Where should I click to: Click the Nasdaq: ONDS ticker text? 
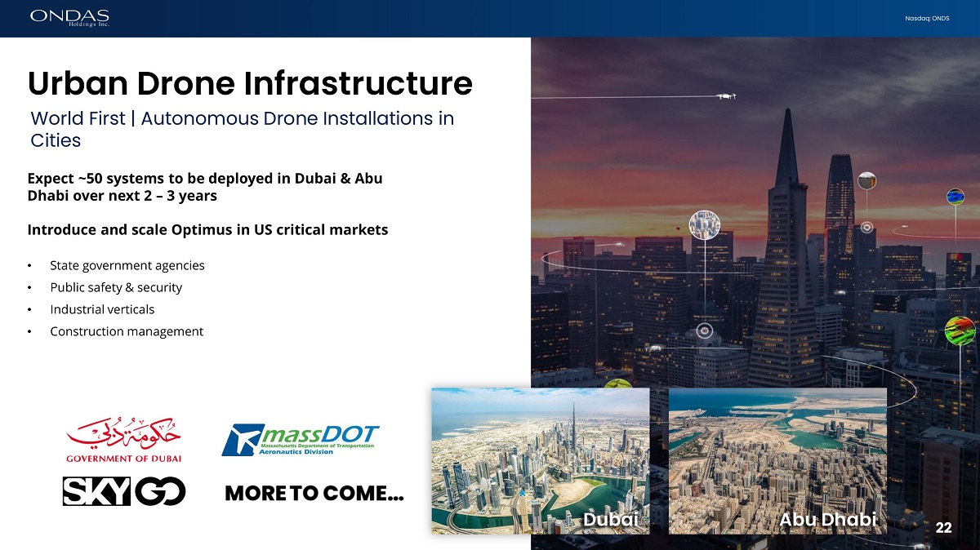pos(927,18)
